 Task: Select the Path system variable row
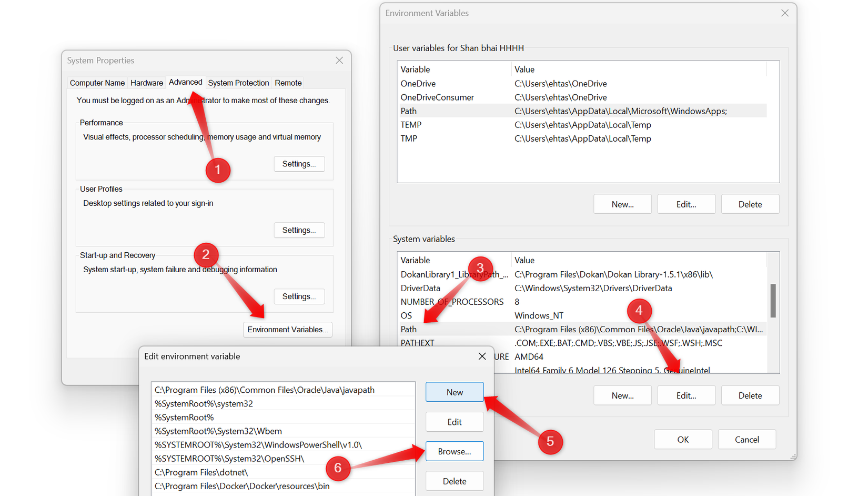click(473, 329)
